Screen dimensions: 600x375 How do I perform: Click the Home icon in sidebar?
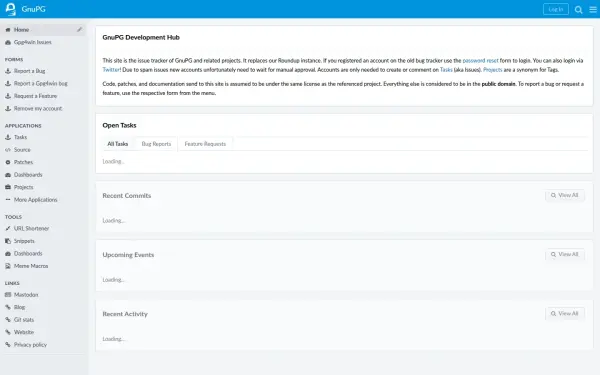coord(8,29)
